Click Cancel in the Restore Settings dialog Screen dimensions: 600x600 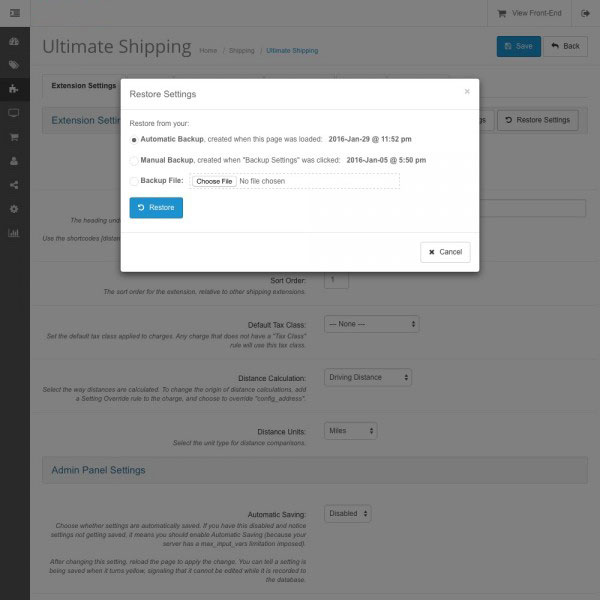click(x=445, y=252)
